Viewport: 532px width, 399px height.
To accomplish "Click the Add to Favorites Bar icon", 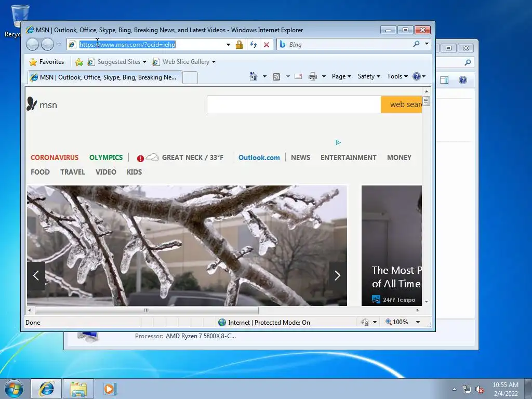I will tap(79, 62).
